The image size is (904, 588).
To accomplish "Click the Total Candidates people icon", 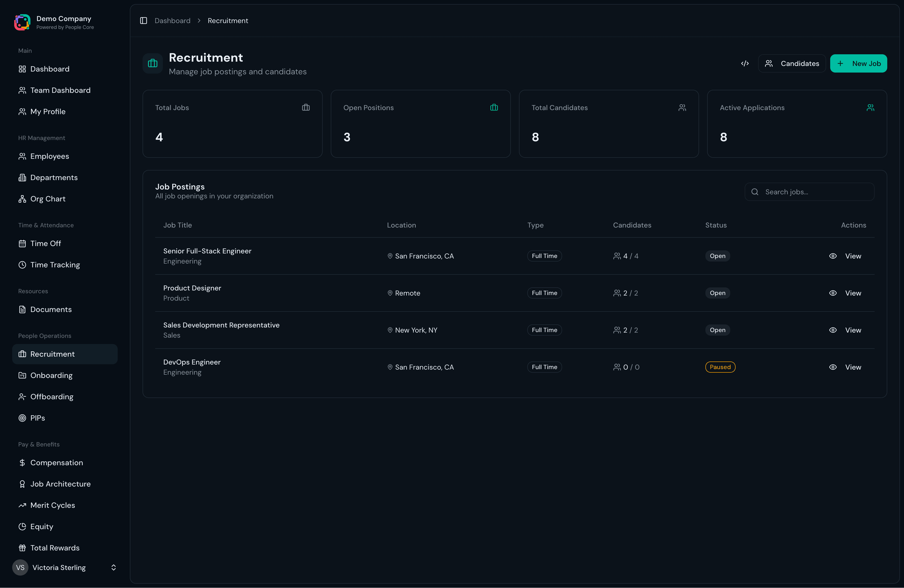I will click(682, 108).
